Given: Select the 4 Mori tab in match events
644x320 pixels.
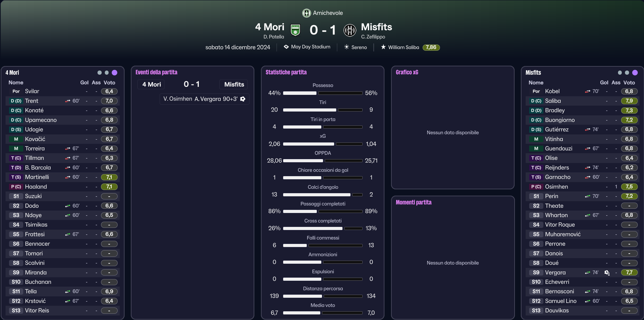Looking at the screenshot, I should (x=152, y=84).
